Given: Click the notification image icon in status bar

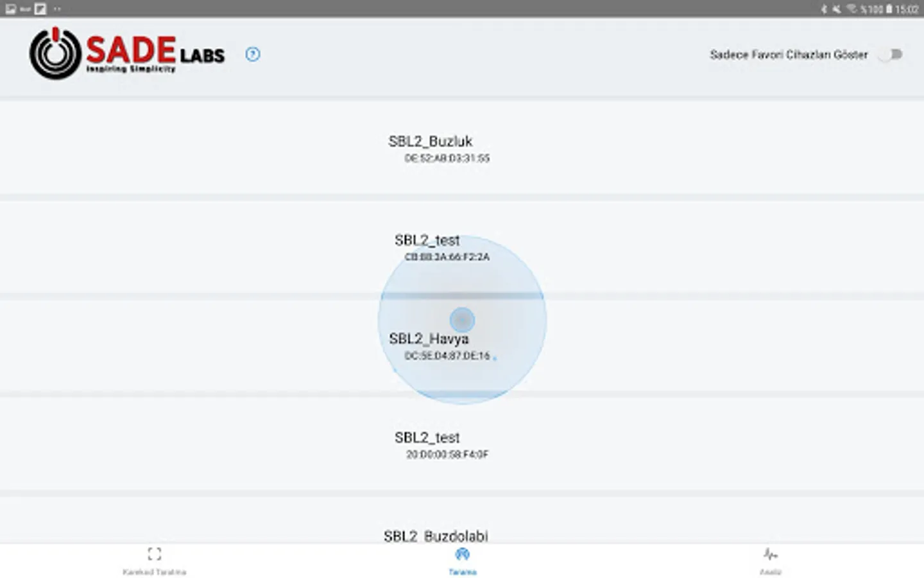Looking at the screenshot, I should pos(11,9).
